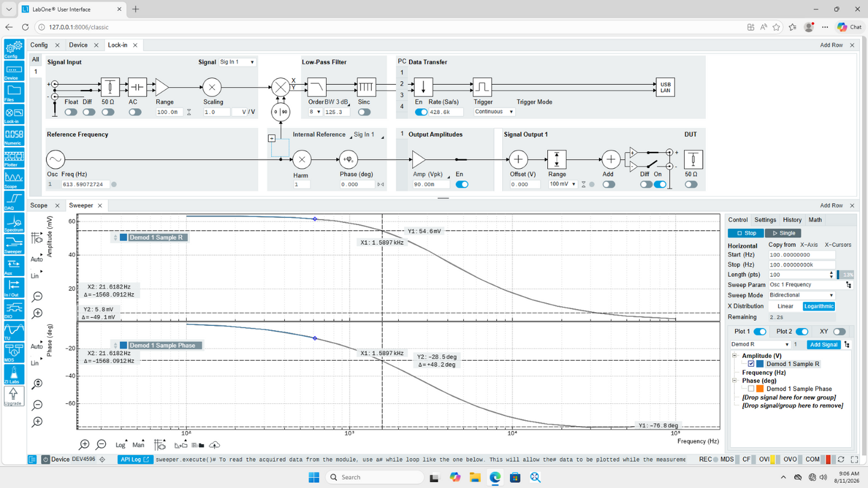Disable the Output Amplitudes En switch

pos(462,184)
